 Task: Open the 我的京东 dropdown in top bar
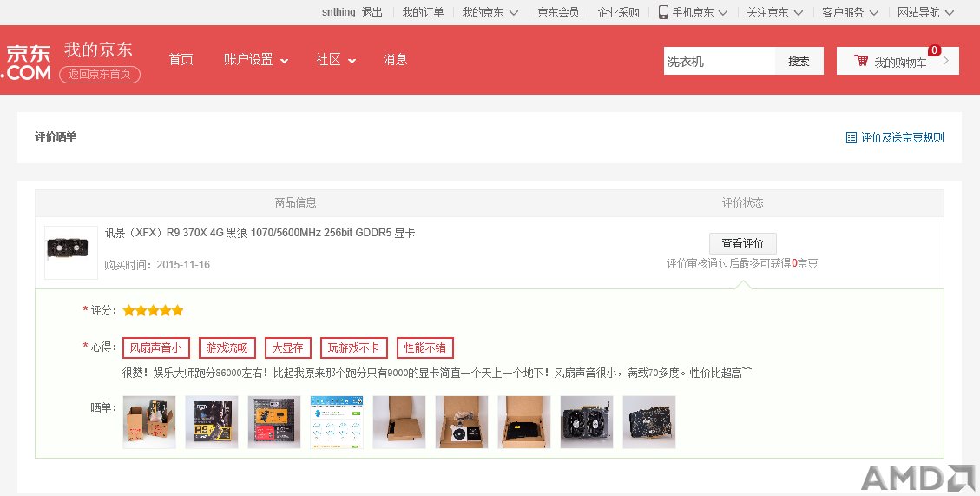[490, 12]
